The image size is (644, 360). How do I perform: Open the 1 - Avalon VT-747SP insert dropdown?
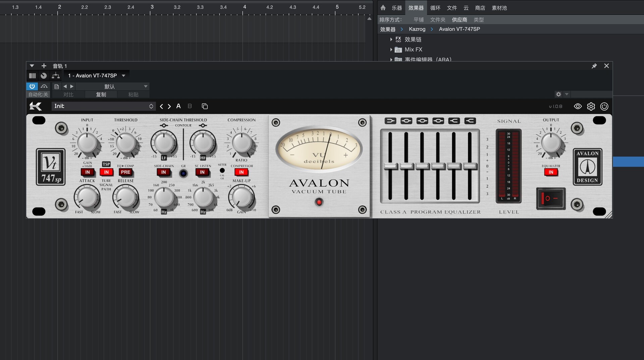point(97,76)
